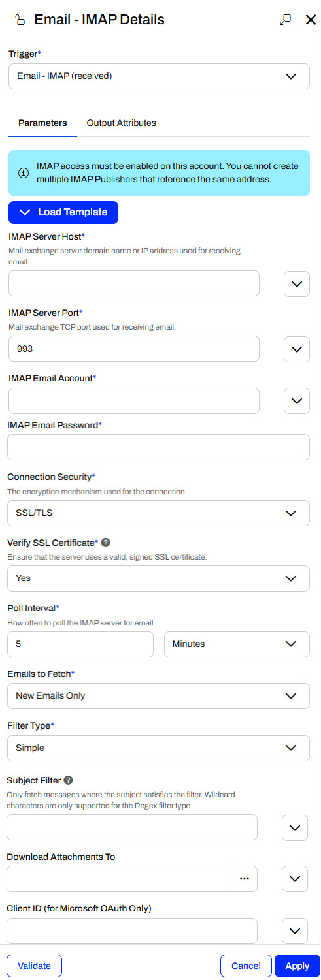
Task: Select the Parameters tab
Action: click(x=42, y=123)
